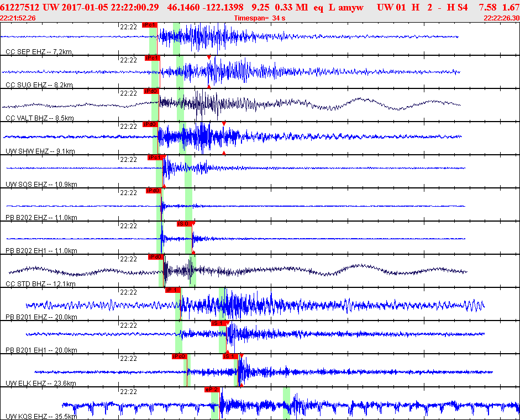Viewport: 520px width, 420px height.
Task: Click the CC SEP EHZ -- 7.2km label
Action: pyautogui.click(x=39, y=52)
